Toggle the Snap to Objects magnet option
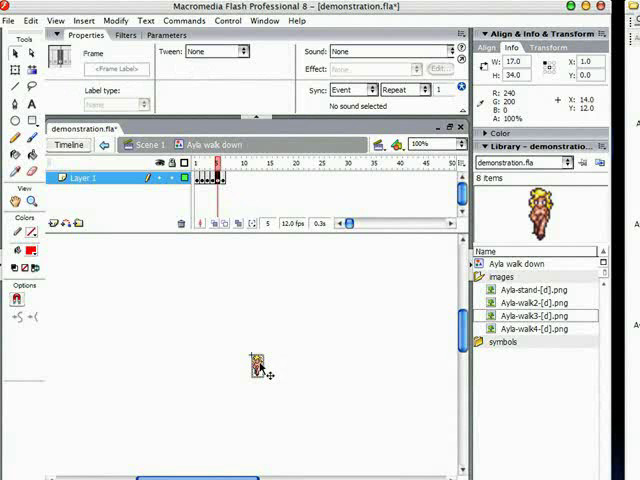 pyautogui.click(x=16, y=299)
